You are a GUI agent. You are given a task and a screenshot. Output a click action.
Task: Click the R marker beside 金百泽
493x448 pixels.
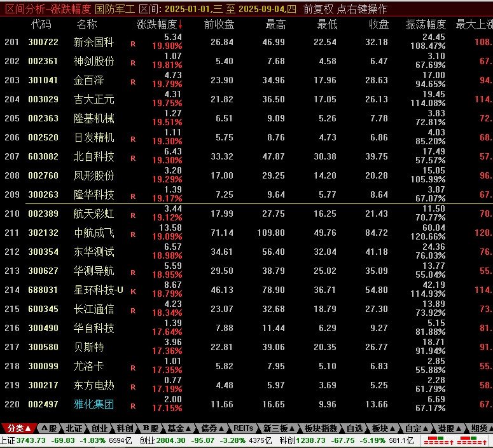133,82
